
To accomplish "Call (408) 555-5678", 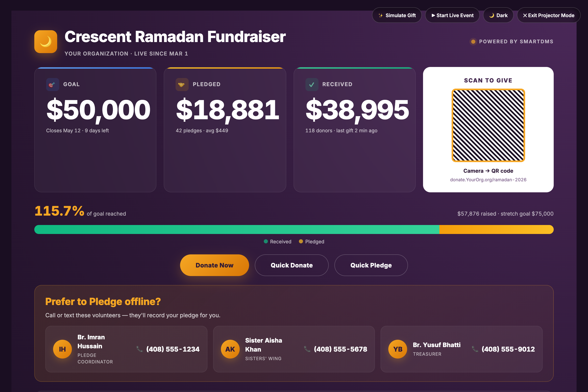I will (341, 349).
